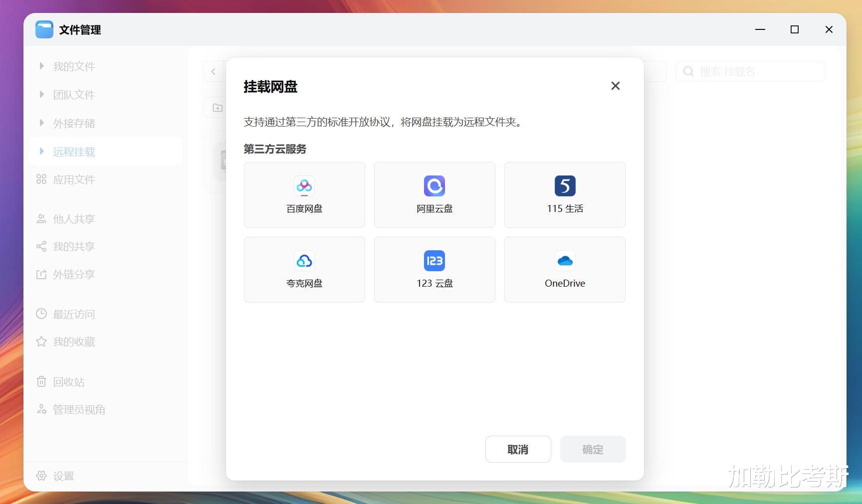Expand the 我的文件 tree arrow

(x=41, y=66)
